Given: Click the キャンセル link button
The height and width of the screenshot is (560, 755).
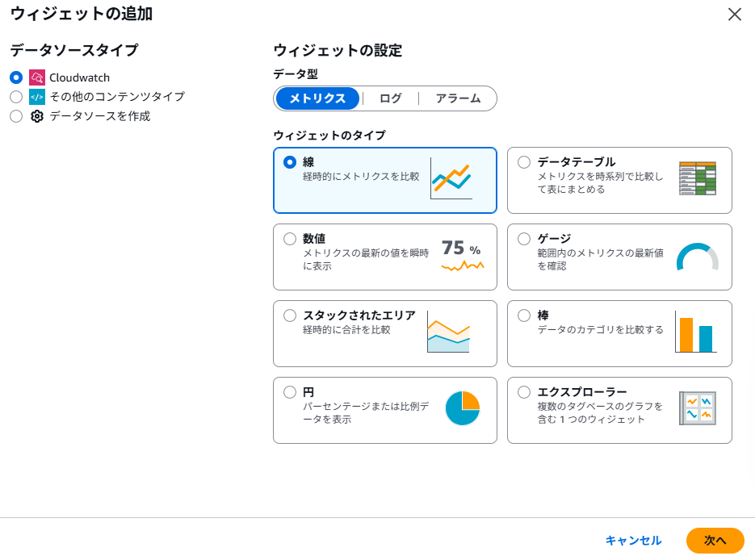Looking at the screenshot, I should pos(633,541).
